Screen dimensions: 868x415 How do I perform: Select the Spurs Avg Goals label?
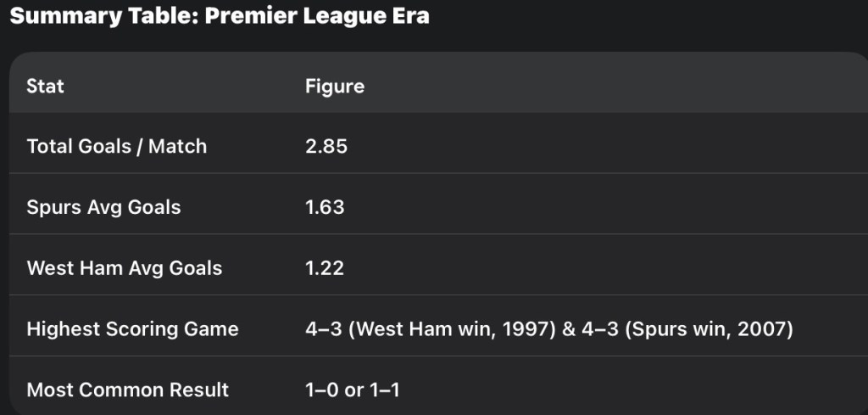coord(103,207)
